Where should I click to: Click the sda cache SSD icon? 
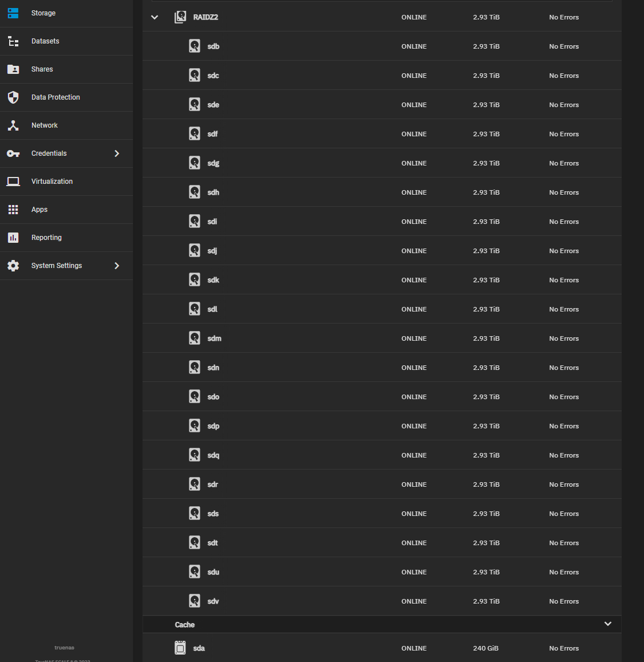180,648
